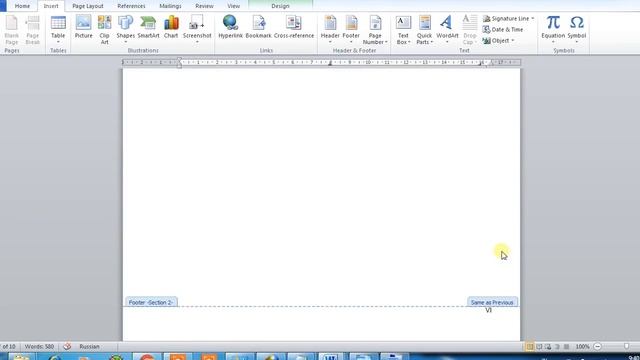Image resolution: width=640 pixels, height=360 pixels.
Task: Open the Mailings tab
Action: (x=170, y=6)
